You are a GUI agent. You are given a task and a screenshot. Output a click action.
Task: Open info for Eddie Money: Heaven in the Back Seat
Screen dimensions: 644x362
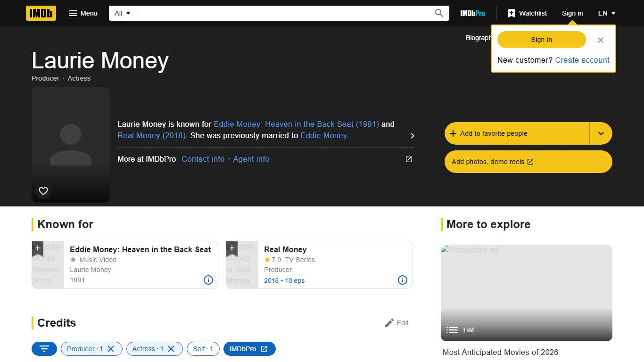(x=208, y=280)
